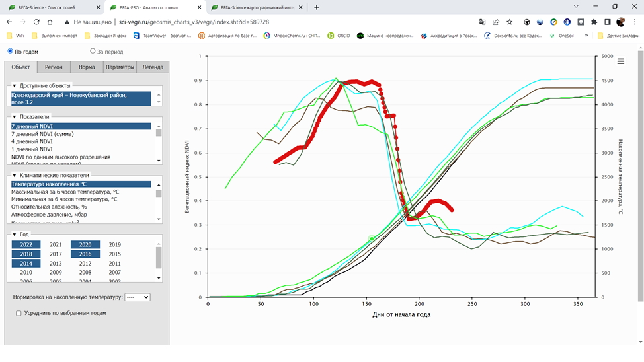644x362 pixels.
Task: Click the not-secure warning icon
Action: coord(67,22)
